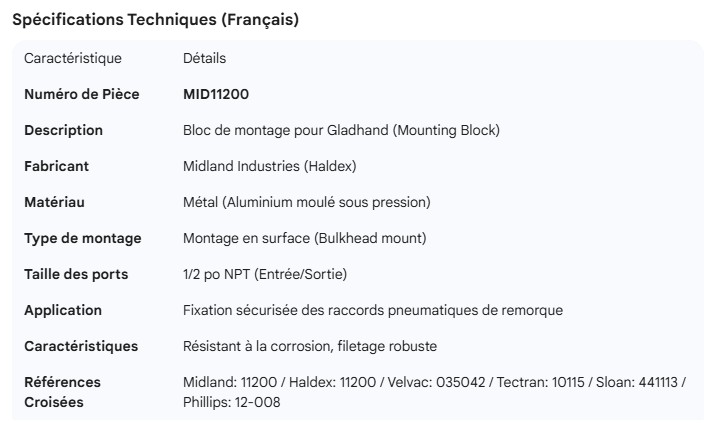
Task: Select the 'Fabricant' row label
Action: pyautogui.click(x=56, y=166)
